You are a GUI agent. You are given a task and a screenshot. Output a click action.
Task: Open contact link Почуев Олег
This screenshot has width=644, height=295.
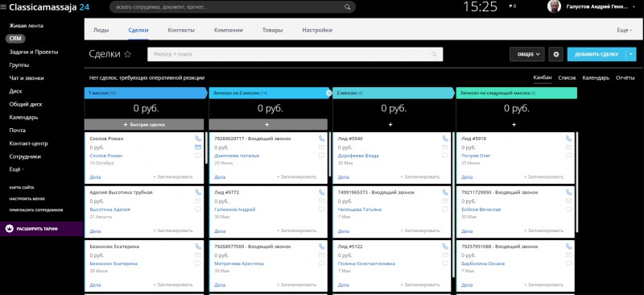coord(476,156)
